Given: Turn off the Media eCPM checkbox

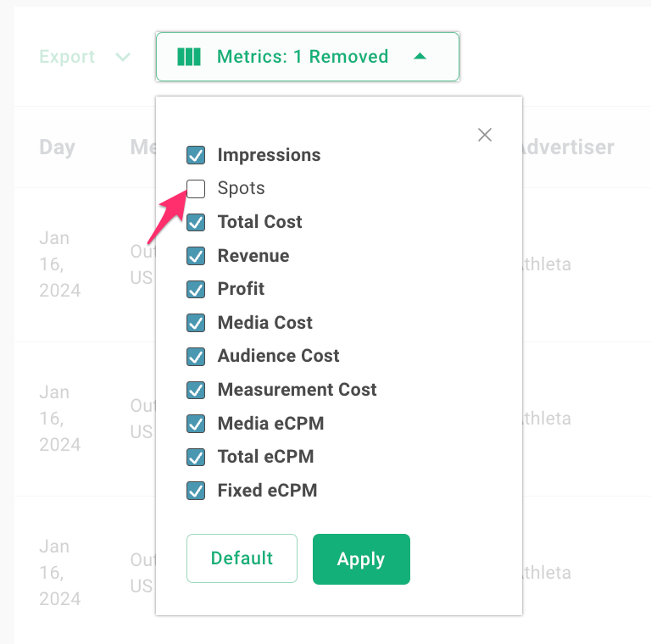Looking at the screenshot, I should click(x=196, y=423).
